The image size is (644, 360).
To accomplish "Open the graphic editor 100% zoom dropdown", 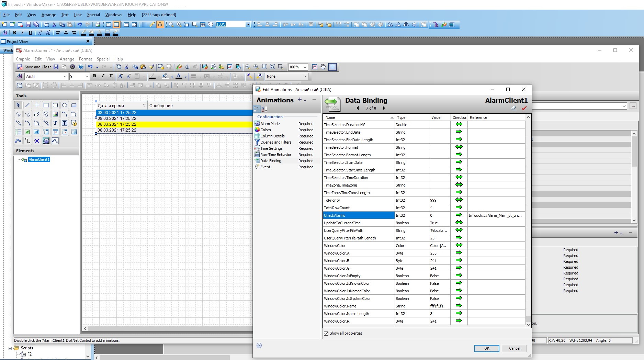I will (305, 67).
